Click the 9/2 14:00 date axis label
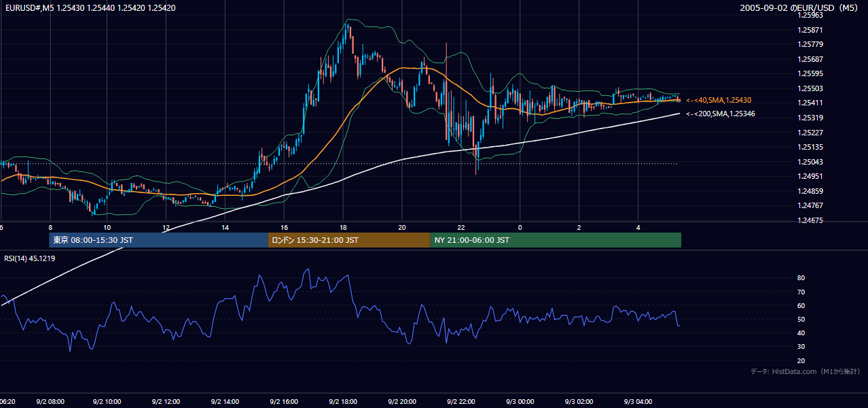 coord(225,402)
